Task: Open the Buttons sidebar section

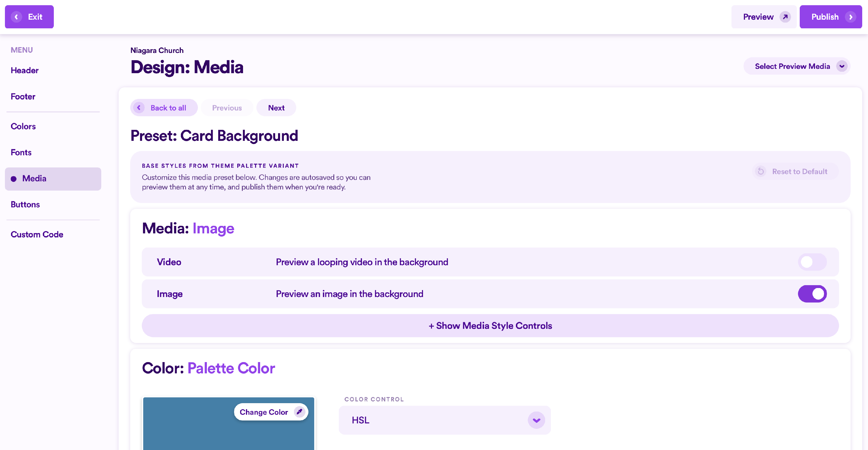Action: pyautogui.click(x=25, y=204)
